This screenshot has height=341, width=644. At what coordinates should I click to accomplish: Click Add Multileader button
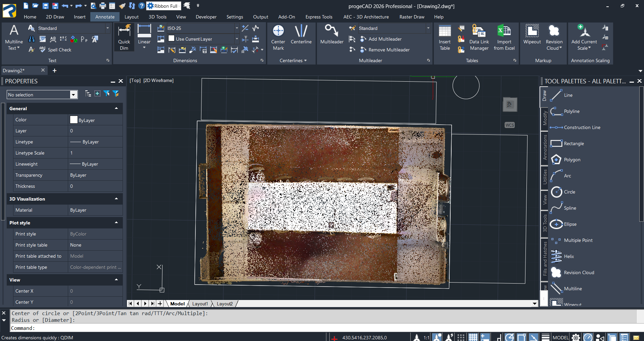pos(384,39)
